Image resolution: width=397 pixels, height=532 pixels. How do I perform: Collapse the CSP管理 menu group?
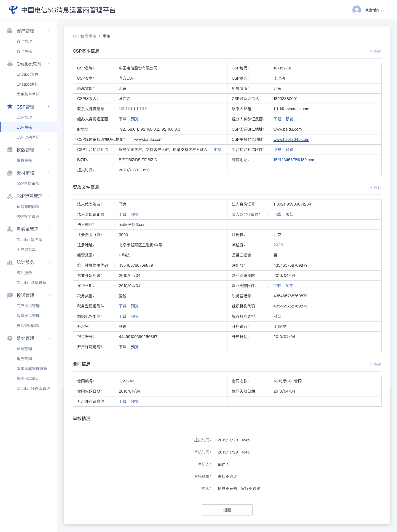pyautogui.click(x=49, y=107)
